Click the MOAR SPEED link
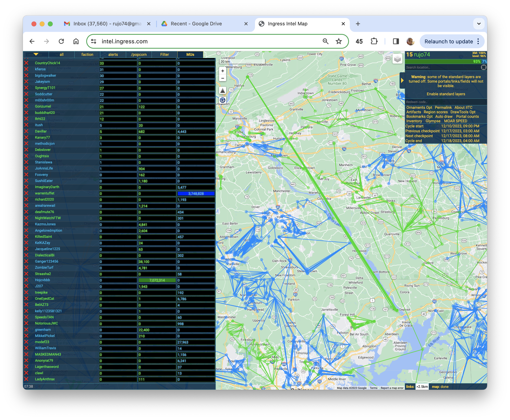Image resolution: width=510 pixels, height=420 pixels. tap(455, 121)
